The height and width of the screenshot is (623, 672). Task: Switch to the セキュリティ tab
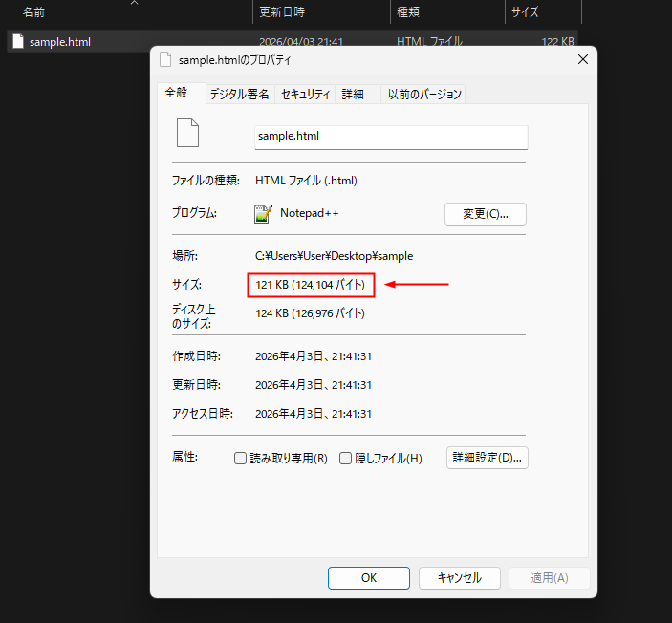pos(305,94)
